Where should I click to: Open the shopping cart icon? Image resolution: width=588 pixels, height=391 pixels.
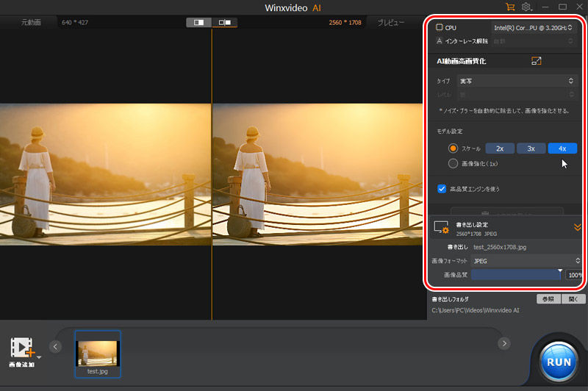pyautogui.click(x=510, y=7)
